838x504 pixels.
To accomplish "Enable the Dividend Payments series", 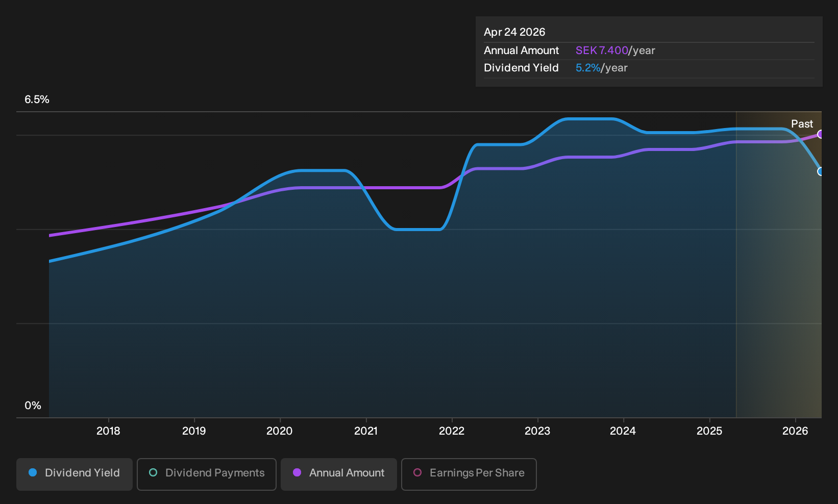I will pos(207,474).
